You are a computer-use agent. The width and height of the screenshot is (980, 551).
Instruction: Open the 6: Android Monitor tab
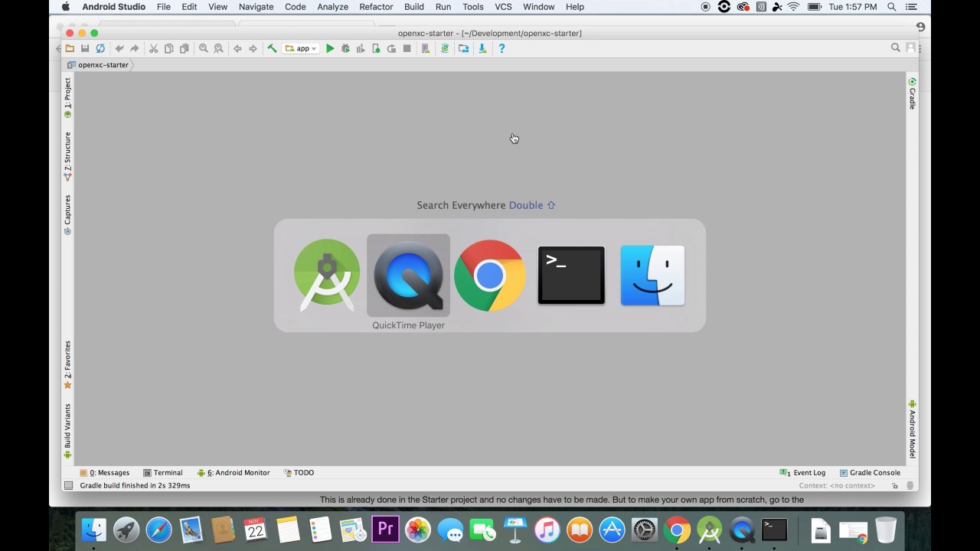click(234, 473)
